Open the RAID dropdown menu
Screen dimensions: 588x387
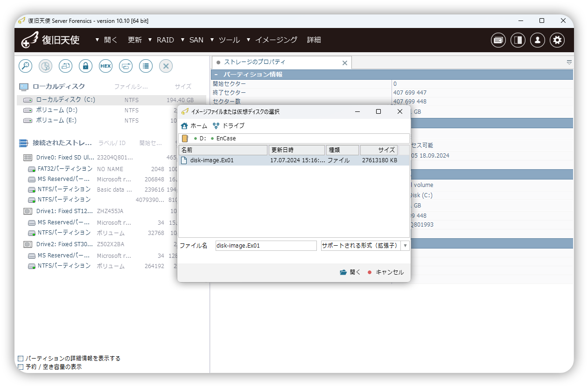[x=161, y=40]
